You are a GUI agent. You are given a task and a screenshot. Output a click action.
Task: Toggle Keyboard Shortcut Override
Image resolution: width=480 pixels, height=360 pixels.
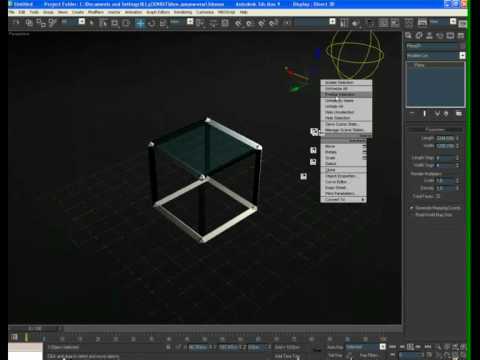tap(225, 23)
